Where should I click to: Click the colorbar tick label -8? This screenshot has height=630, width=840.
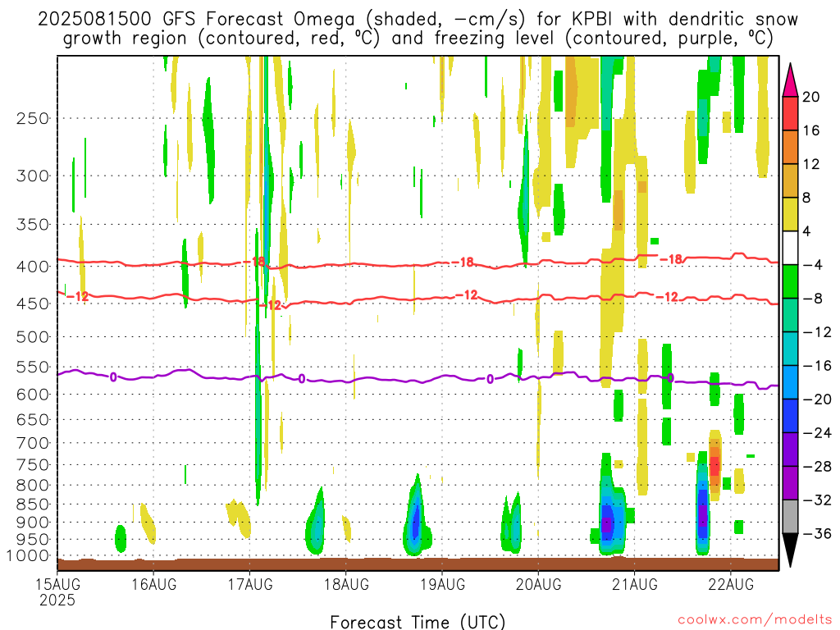(x=813, y=299)
